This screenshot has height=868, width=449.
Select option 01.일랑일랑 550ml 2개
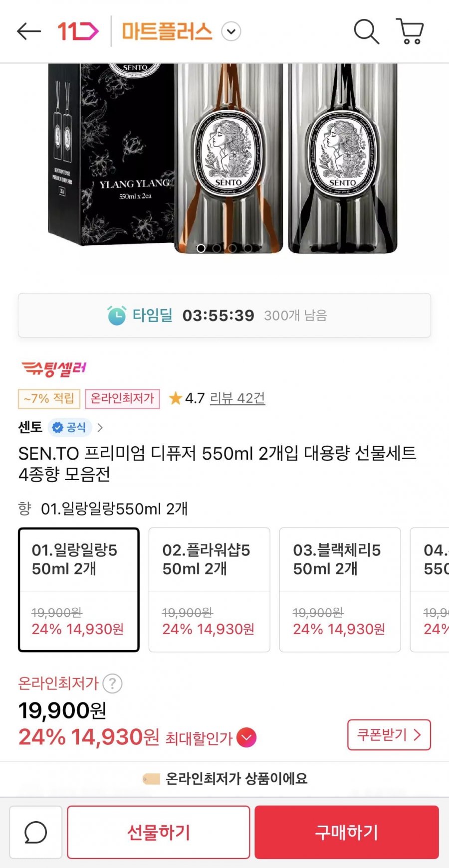click(x=79, y=589)
